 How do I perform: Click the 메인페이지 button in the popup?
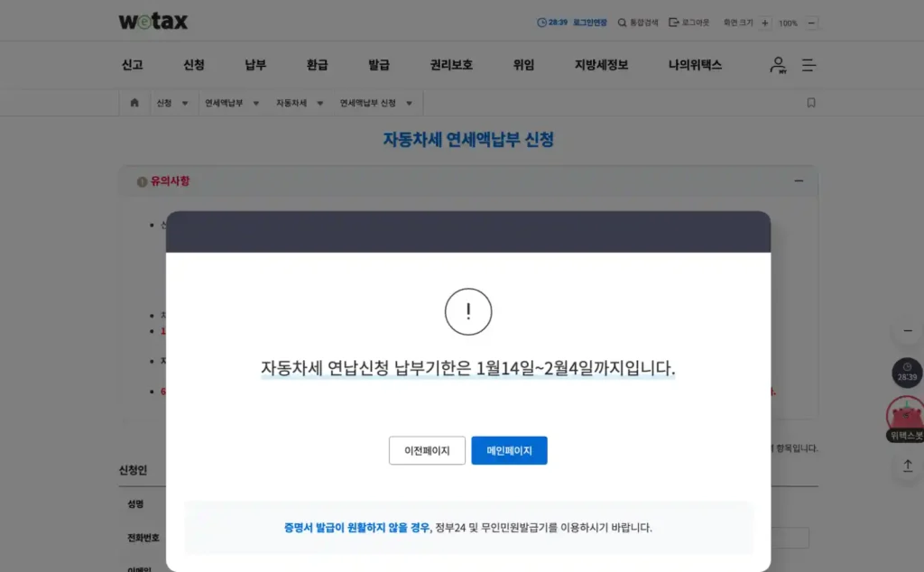pos(509,450)
